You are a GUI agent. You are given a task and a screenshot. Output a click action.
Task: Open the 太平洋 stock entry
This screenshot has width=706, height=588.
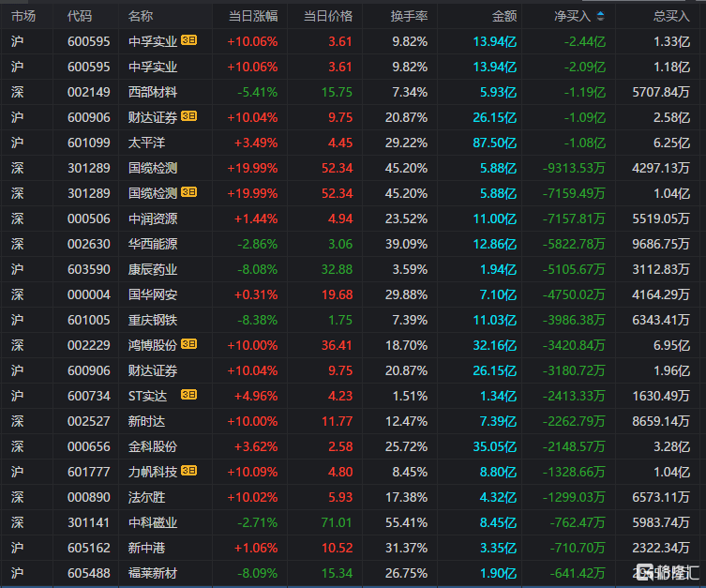(x=146, y=143)
